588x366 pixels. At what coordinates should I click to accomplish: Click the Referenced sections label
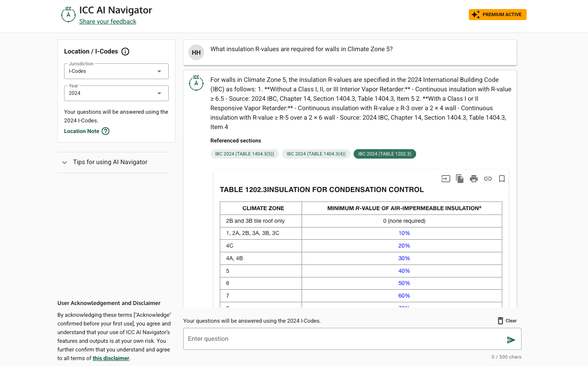pyautogui.click(x=236, y=140)
